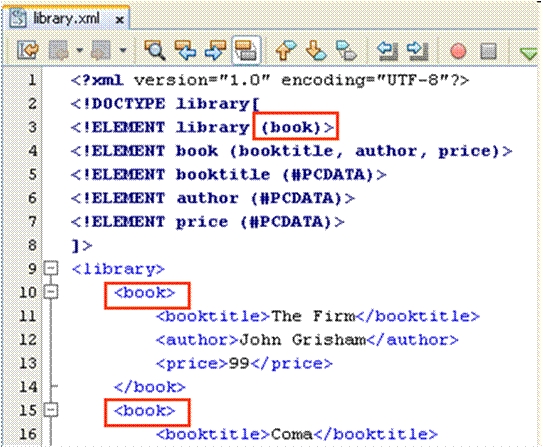Select the library.xml tab

click(66, 18)
